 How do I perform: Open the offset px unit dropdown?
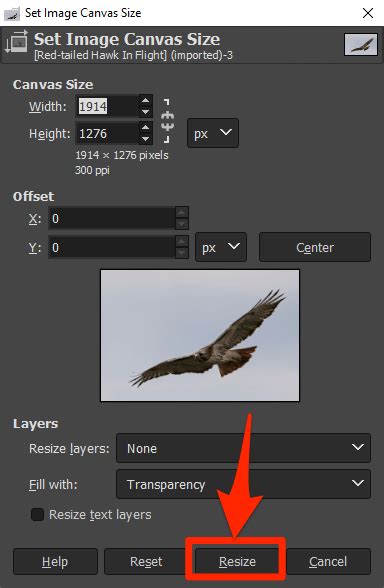pyautogui.click(x=221, y=247)
